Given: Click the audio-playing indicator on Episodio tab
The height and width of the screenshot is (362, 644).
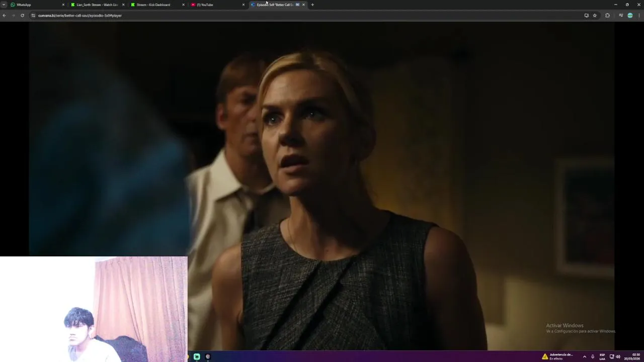Looking at the screenshot, I should point(297,5).
